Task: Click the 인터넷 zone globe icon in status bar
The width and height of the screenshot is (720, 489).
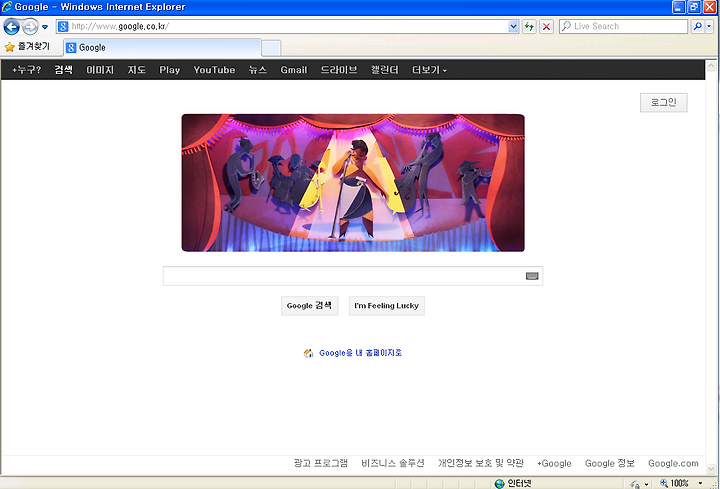Action: (x=500, y=483)
